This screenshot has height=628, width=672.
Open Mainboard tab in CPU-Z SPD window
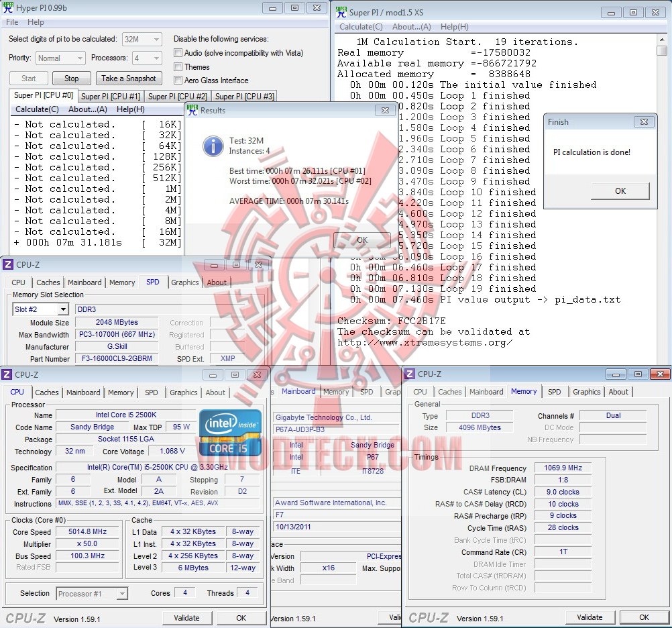pyautogui.click(x=85, y=282)
